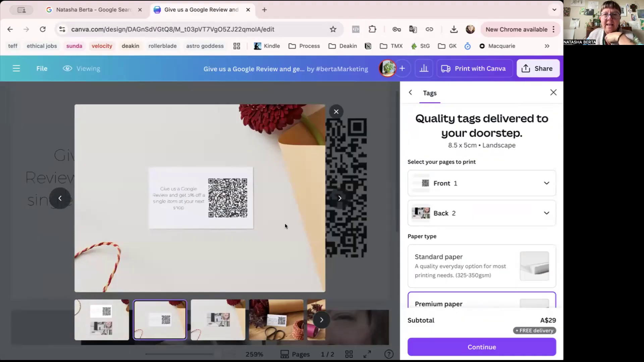Go back in browser history
The height and width of the screenshot is (362, 644).
[10, 29]
